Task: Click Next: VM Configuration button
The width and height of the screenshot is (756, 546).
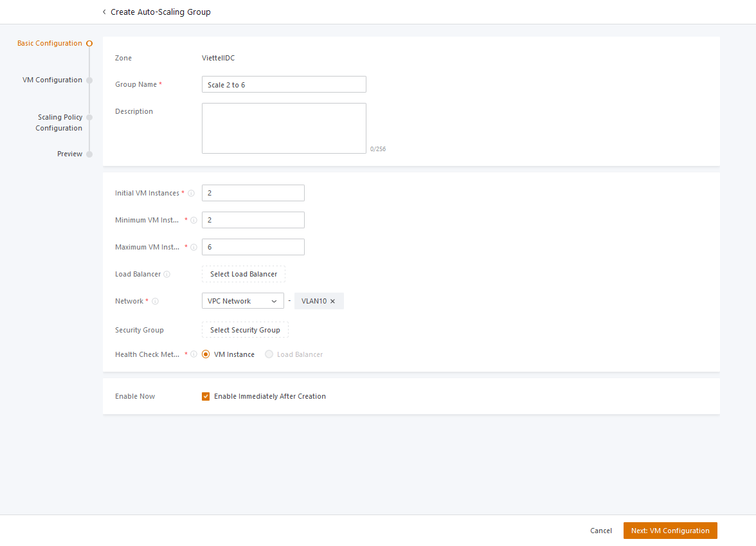Action: point(670,531)
